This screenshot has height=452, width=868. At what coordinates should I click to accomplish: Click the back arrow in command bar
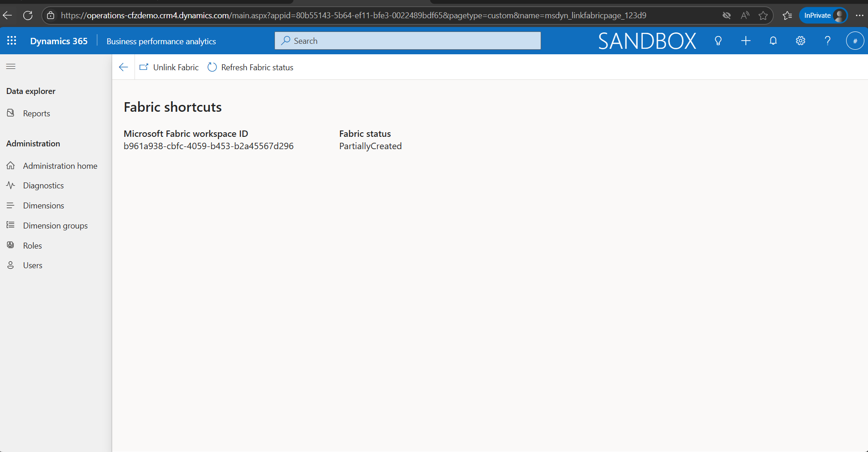pyautogui.click(x=123, y=68)
